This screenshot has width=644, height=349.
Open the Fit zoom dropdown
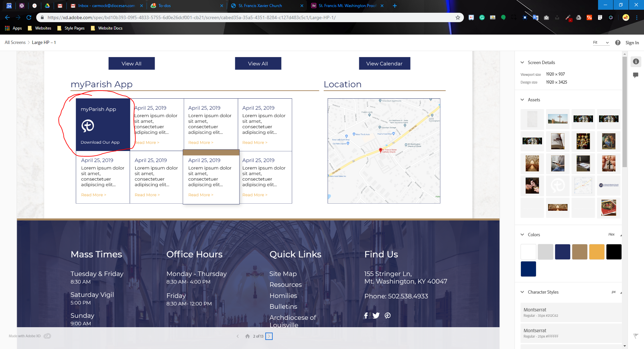601,43
